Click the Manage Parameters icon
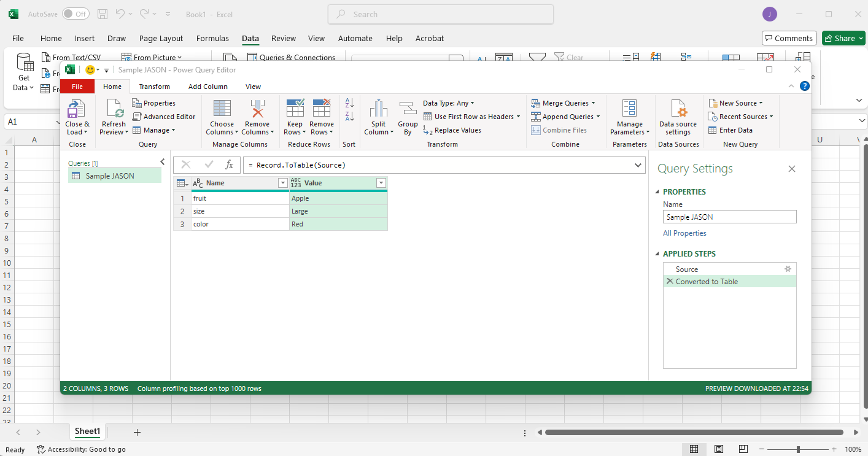Image resolution: width=868 pixels, height=456 pixels. coord(629,109)
